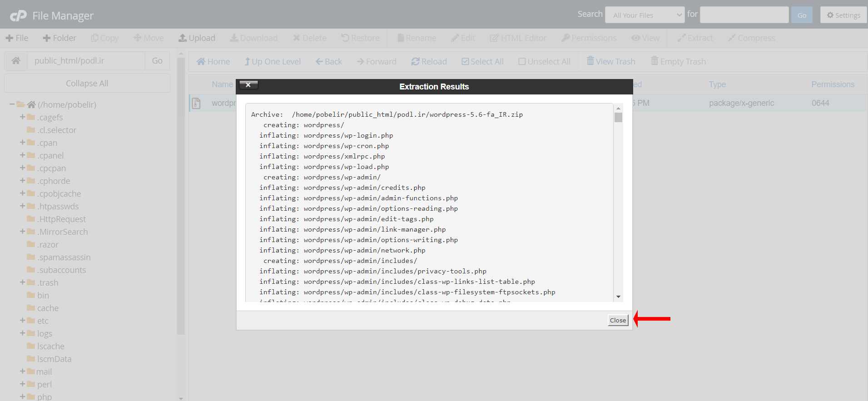Navigate Back in file list
Screen dimensions: 868x401
click(x=329, y=62)
